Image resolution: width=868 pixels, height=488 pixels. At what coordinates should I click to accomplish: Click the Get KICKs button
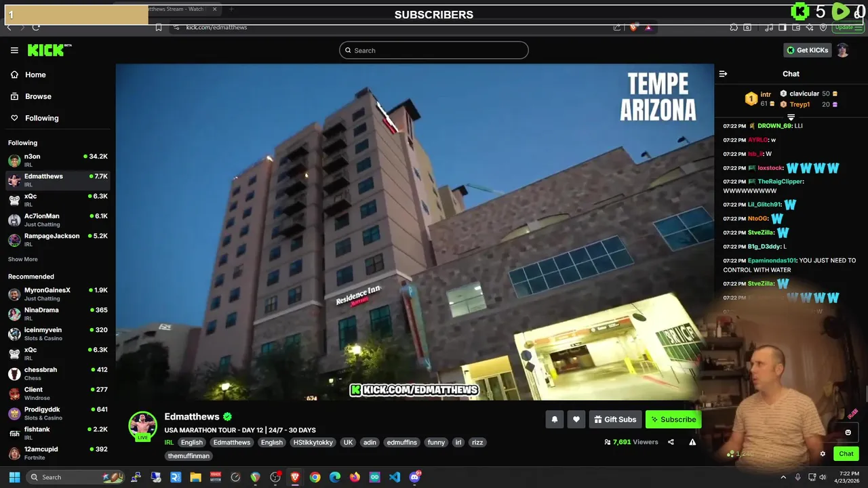(x=807, y=50)
